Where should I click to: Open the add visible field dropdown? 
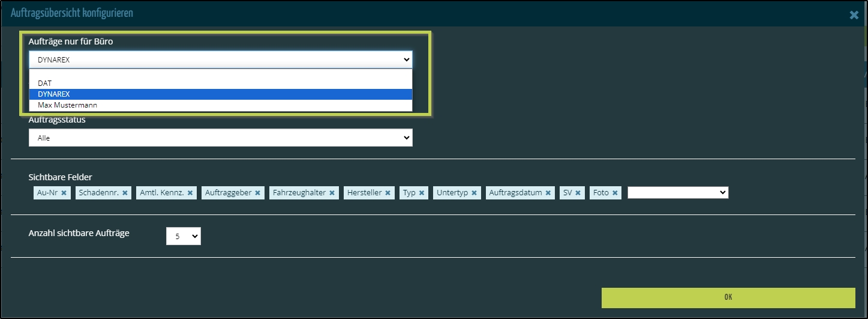pos(677,193)
